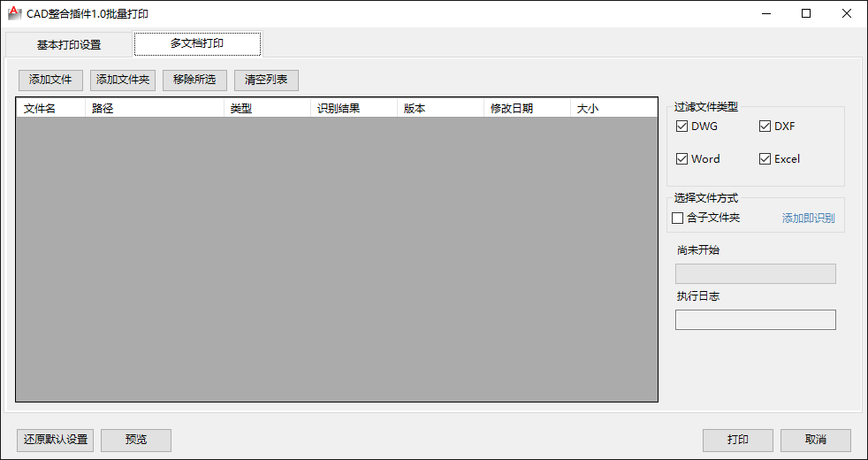The width and height of the screenshot is (868, 460).
Task: Click 移除所选 to remove selected files
Action: (194, 80)
